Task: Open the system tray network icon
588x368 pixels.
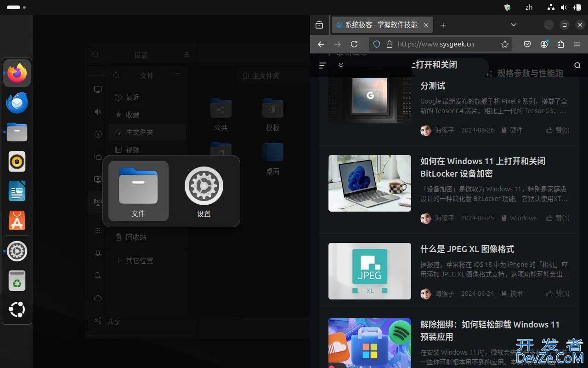Action: pos(551,7)
